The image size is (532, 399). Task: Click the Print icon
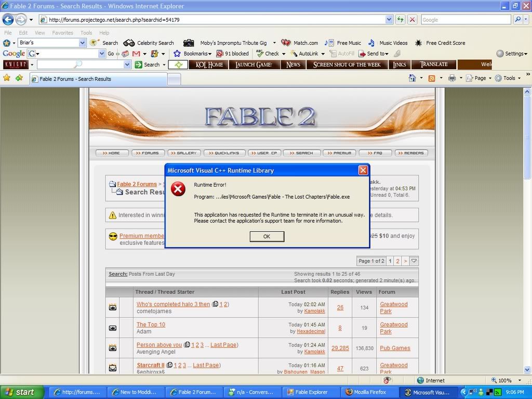coord(451,78)
